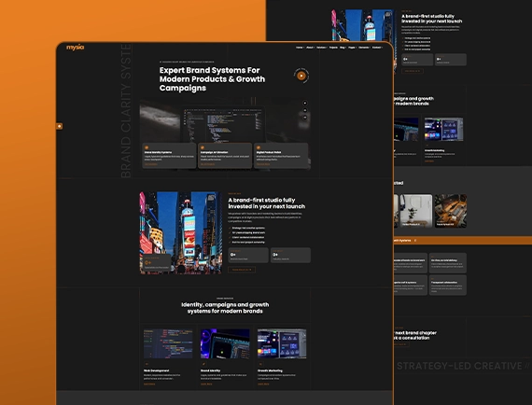Expand the Blog navigation dropdown
The width and height of the screenshot is (532, 405).
(x=343, y=48)
